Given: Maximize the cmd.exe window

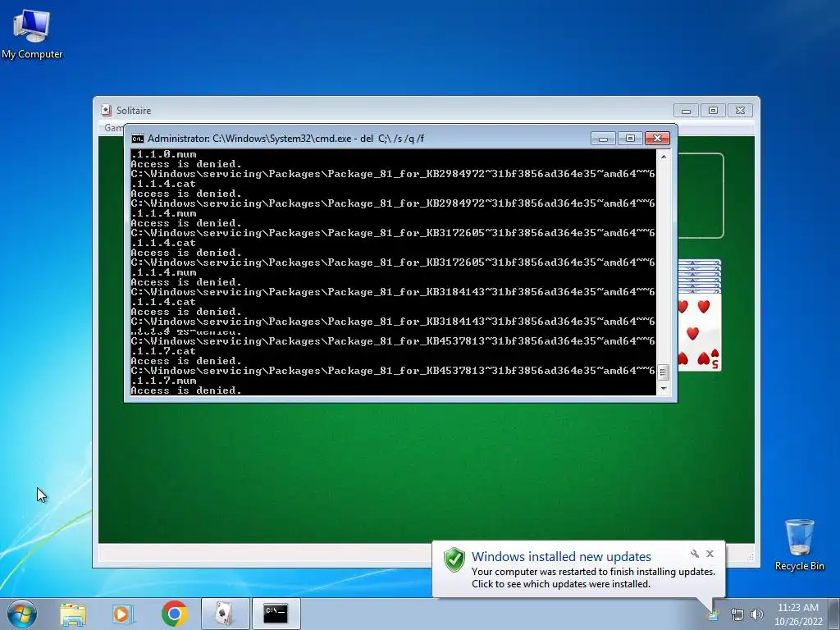Looking at the screenshot, I should 630,139.
